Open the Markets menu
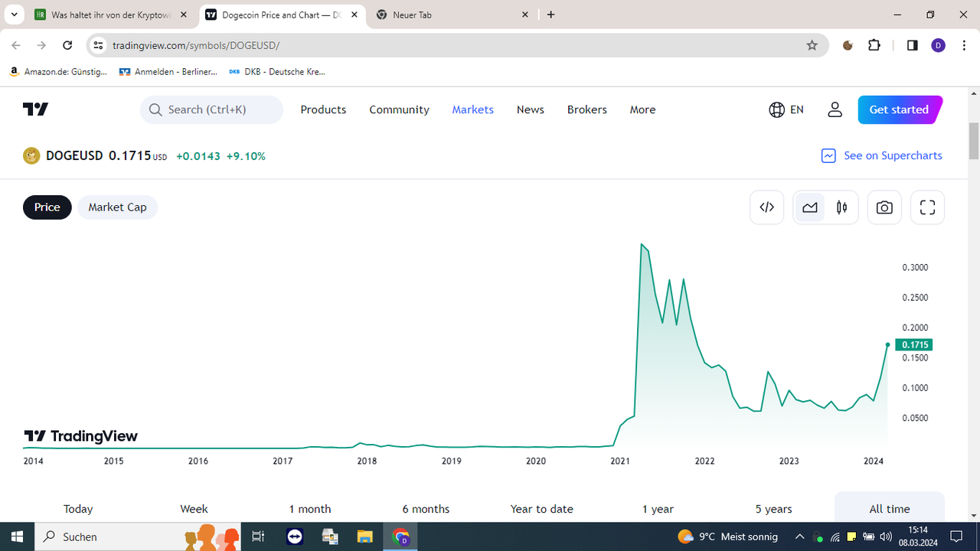This screenshot has height=551, width=980. point(472,109)
